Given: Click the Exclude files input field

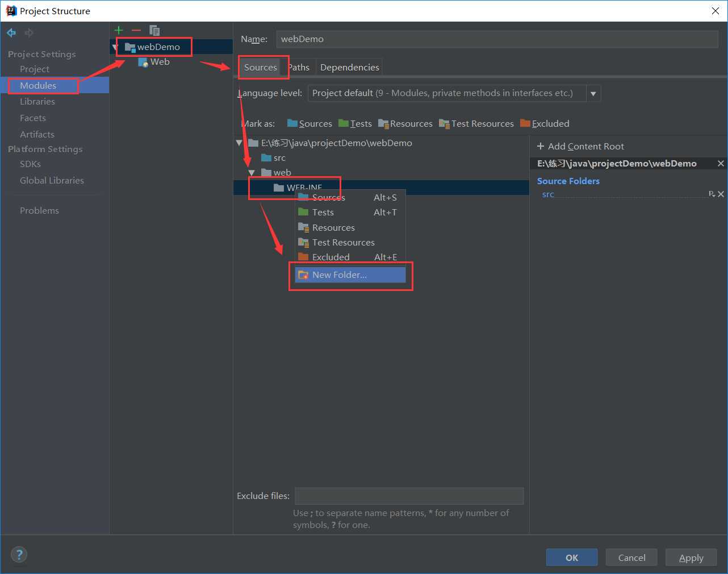Looking at the screenshot, I should [409, 496].
